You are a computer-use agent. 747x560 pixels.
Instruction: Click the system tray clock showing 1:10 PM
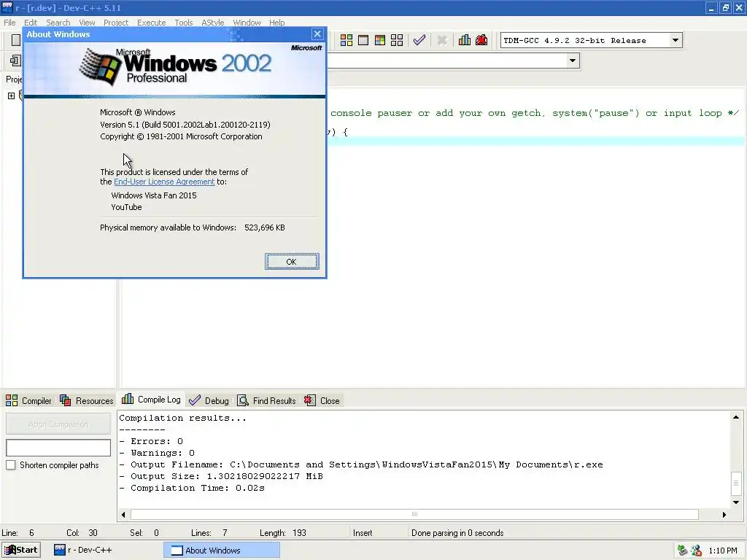[x=723, y=551]
